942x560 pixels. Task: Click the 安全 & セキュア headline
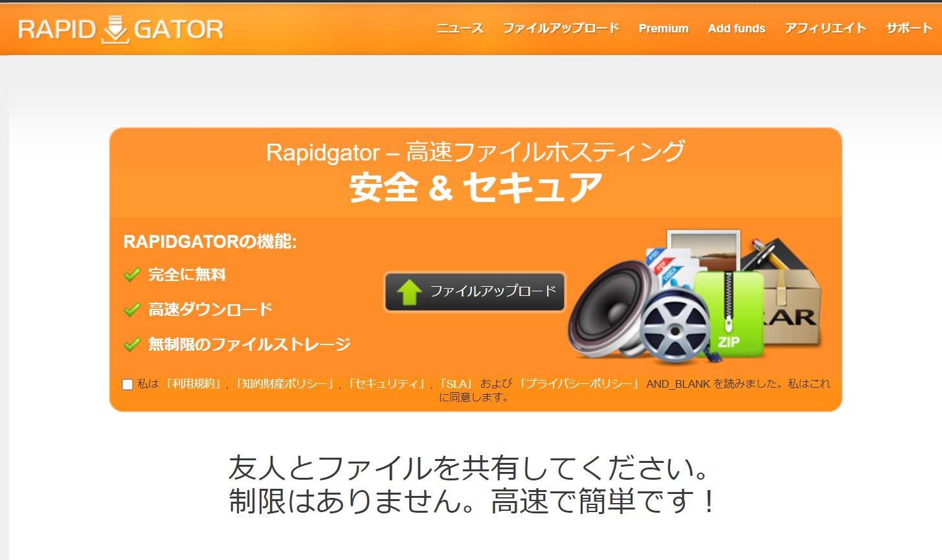476,187
